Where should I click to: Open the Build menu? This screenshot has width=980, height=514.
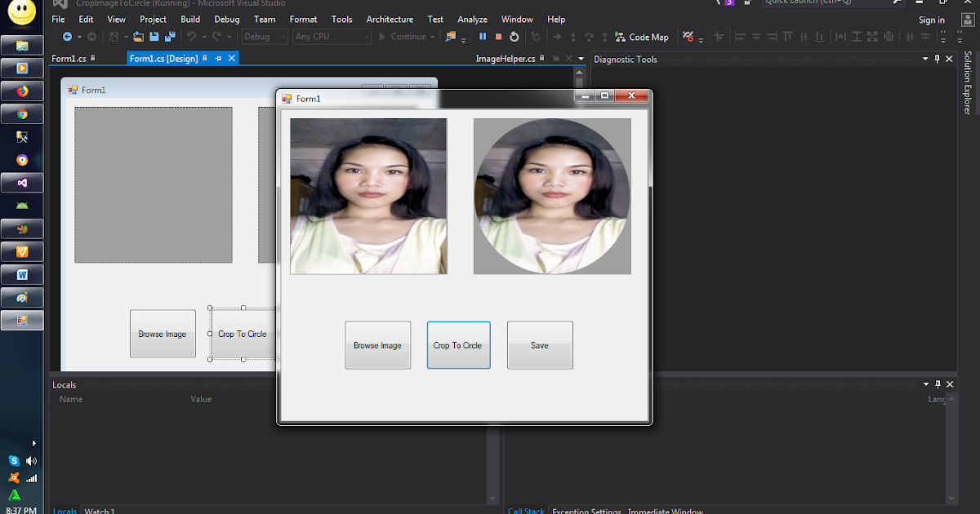[x=190, y=20]
